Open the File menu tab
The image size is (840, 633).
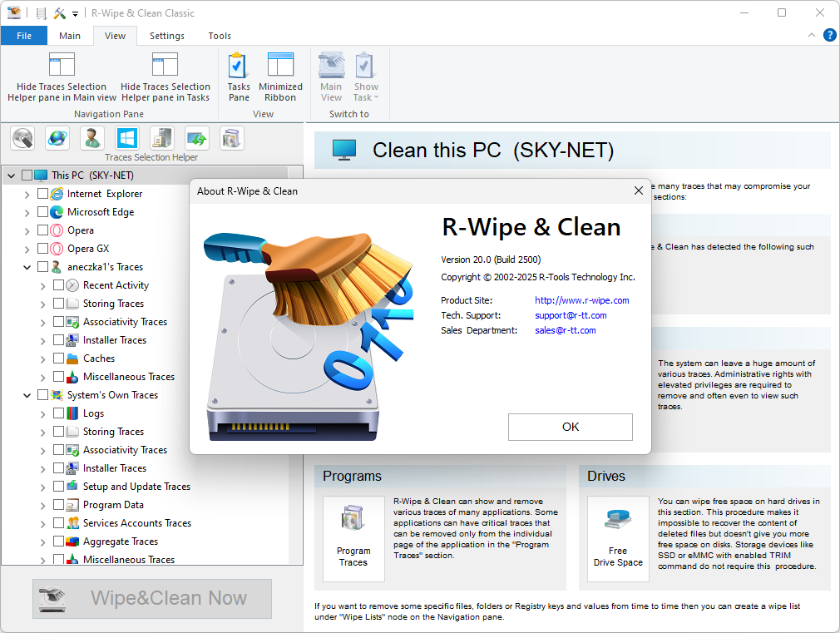(x=24, y=36)
